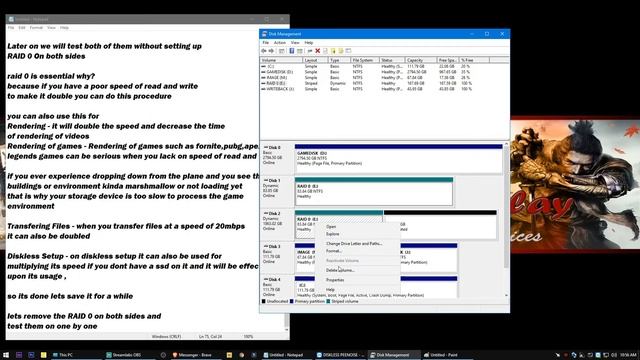
Task: Click the yellow sticky notes taskbar icon
Action: [44, 355]
